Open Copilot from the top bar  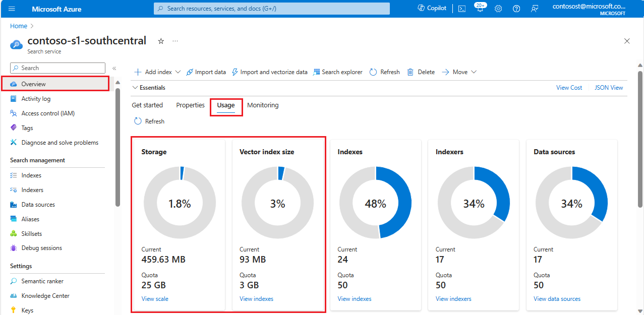(x=432, y=9)
